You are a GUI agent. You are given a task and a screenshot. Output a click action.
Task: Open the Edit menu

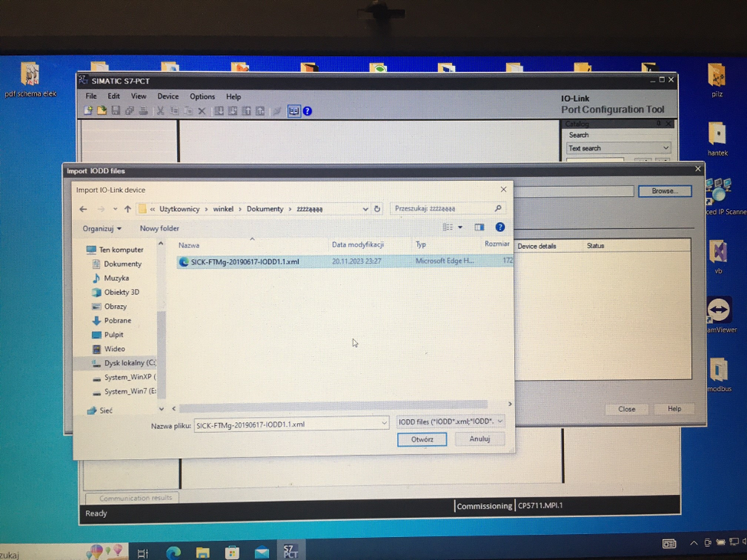coord(113,97)
